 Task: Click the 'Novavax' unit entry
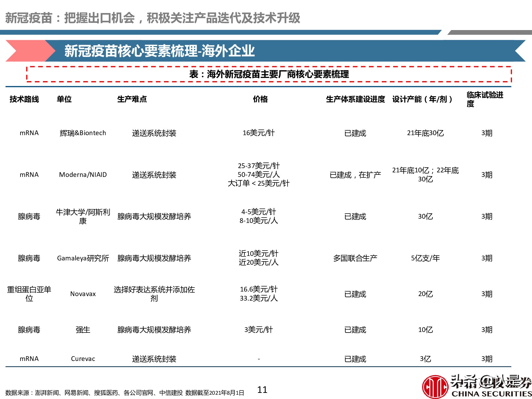[83, 294]
